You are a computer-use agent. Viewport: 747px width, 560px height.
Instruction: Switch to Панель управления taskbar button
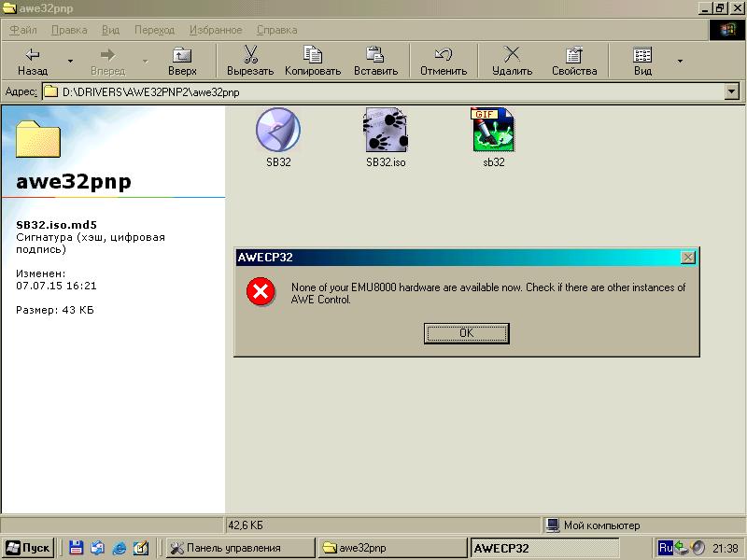(241, 548)
